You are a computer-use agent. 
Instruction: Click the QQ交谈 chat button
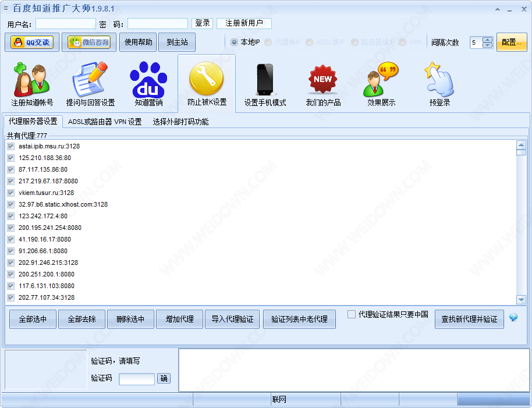point(32,42)
